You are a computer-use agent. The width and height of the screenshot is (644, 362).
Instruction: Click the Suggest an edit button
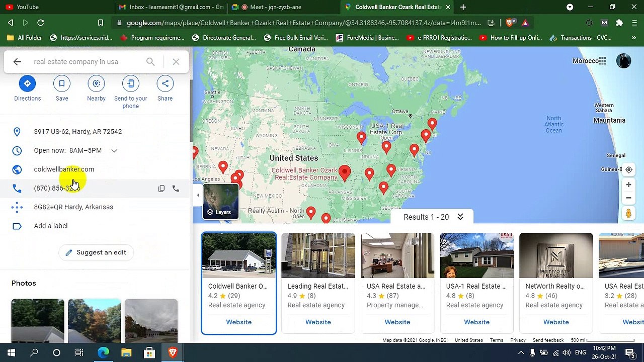[x=96, y=252]
